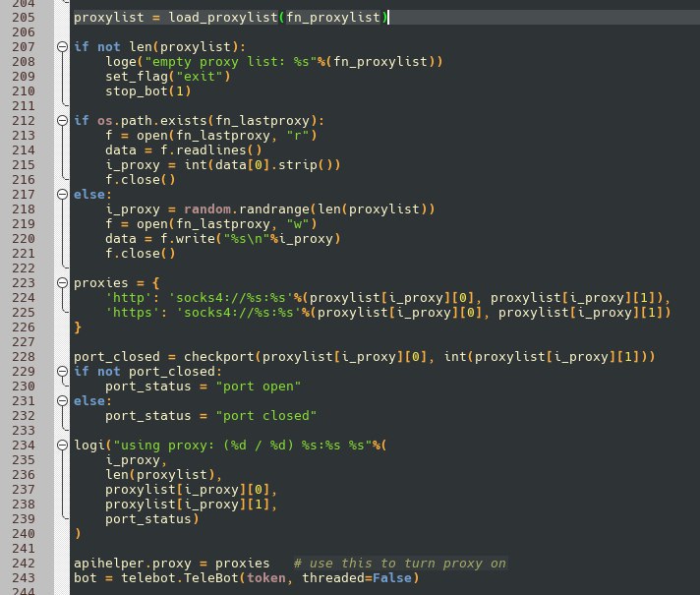Click on stop_bot(1) call

(148, 91)
